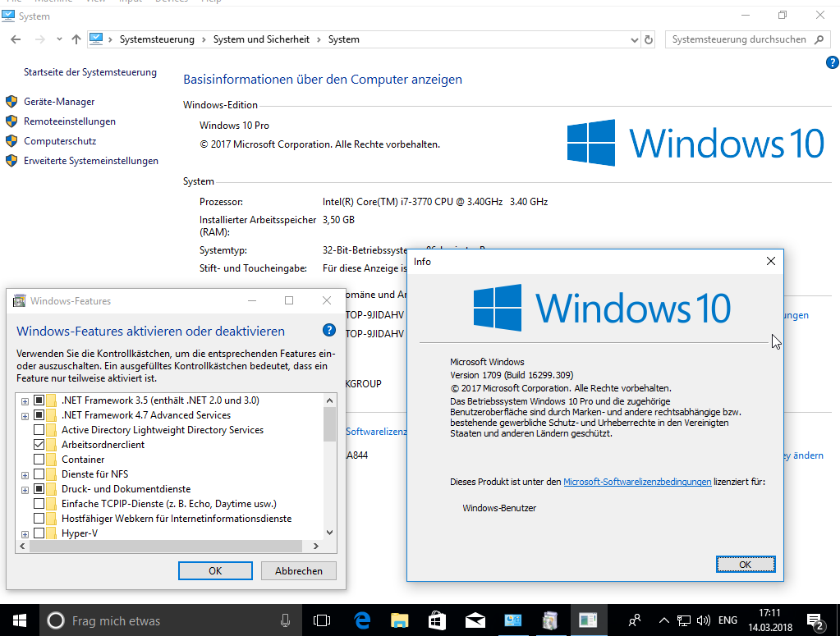Click ENG language indicator
Image resolution: width=840 pixels, height=636 pixels.
(728, 620)
